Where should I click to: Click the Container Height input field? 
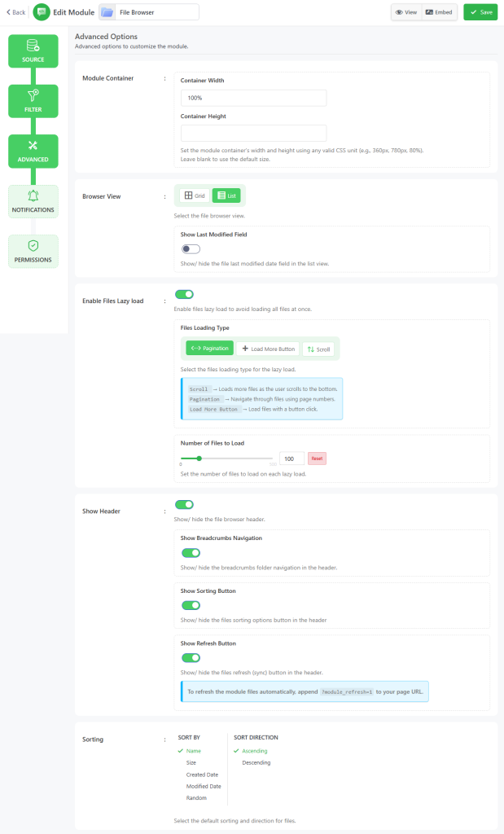(253, 133)
